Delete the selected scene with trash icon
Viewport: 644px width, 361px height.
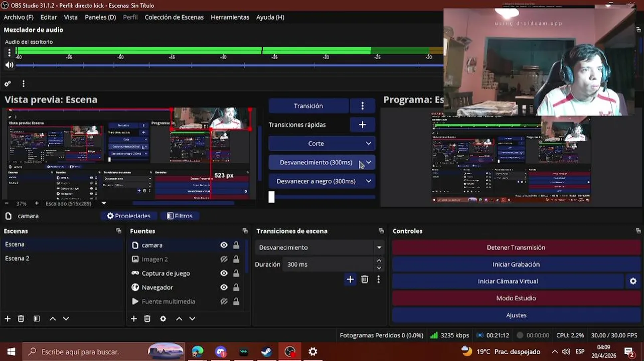tap(21, 319)
